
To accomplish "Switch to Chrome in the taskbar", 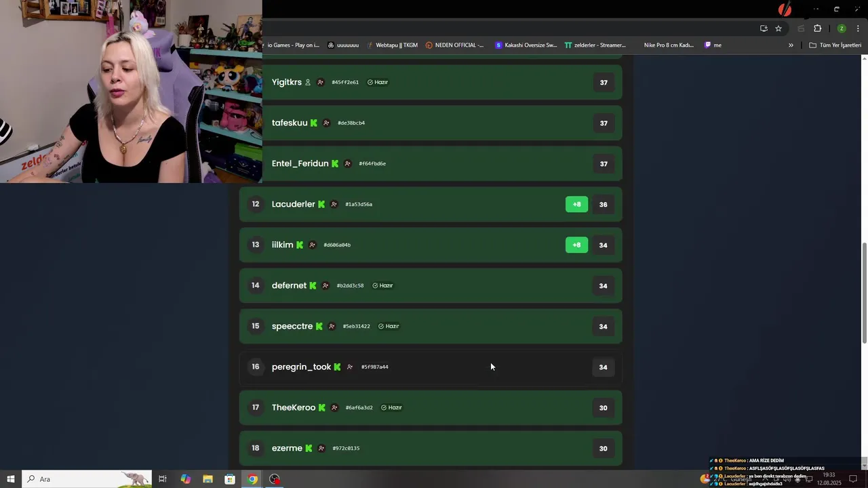I will pyautogui.click(x=252, y=479).
